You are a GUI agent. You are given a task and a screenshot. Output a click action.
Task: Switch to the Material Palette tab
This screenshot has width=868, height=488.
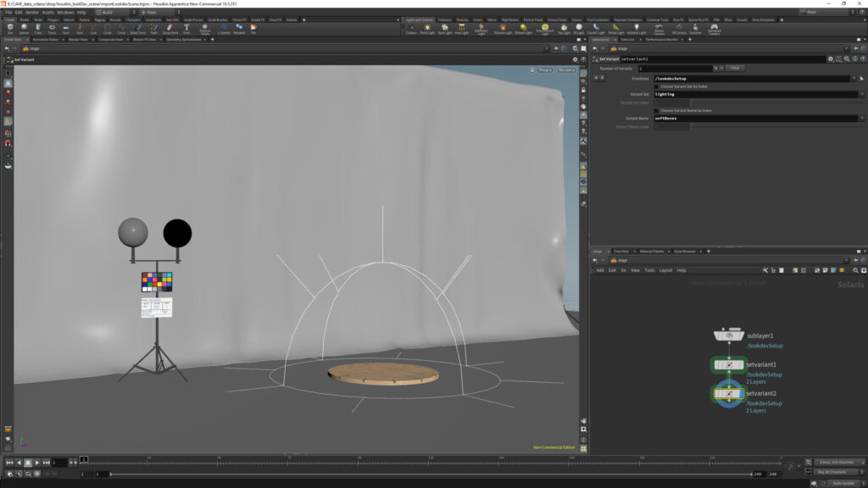(x=652, y=251)
